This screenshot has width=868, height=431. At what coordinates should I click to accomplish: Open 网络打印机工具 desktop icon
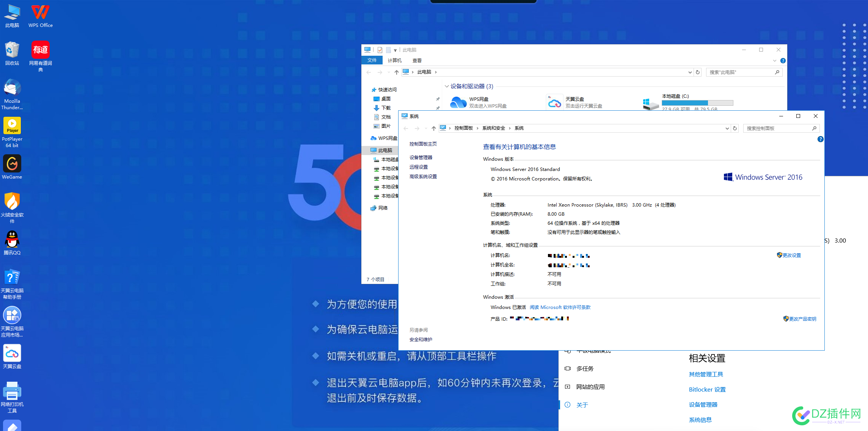tap(12, 398)
